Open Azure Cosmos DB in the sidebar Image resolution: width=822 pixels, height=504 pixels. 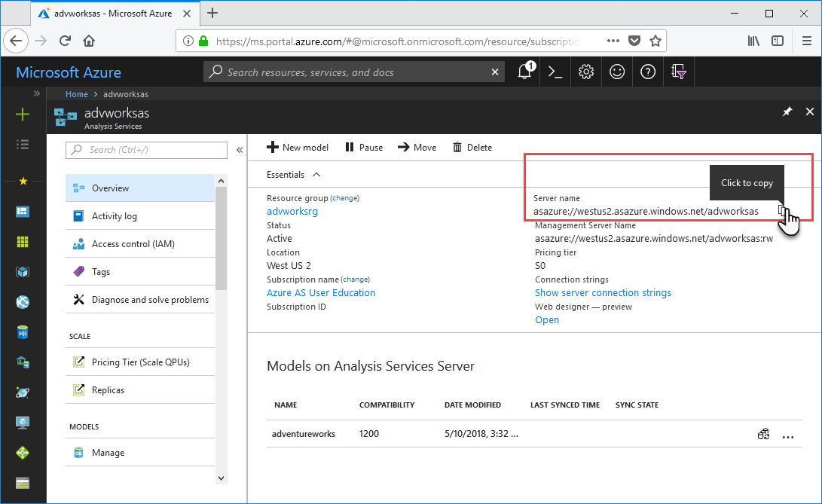coord(22,392)
